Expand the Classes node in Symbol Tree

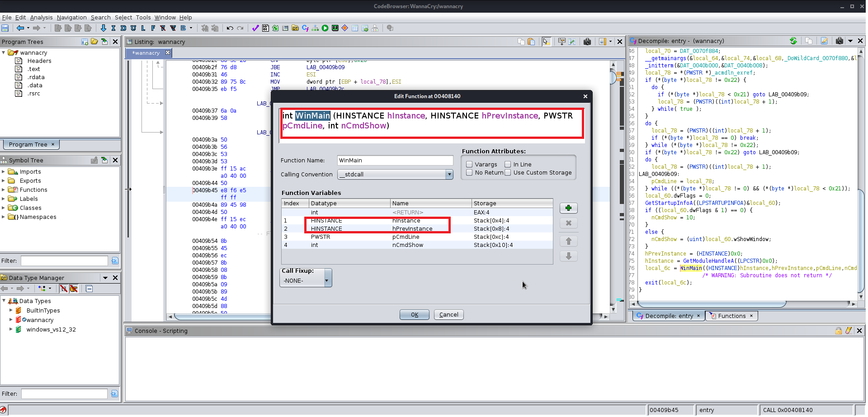[x=4, y=208]
